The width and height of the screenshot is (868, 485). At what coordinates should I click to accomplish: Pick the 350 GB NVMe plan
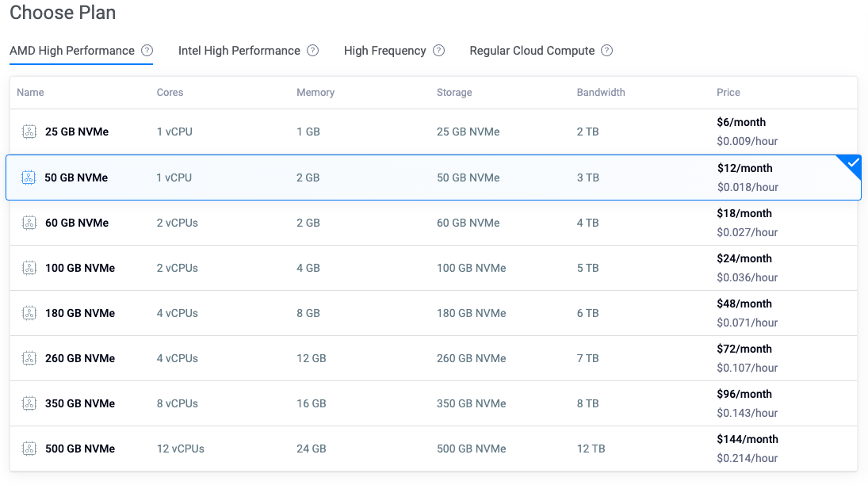click(x=79, y=404)
